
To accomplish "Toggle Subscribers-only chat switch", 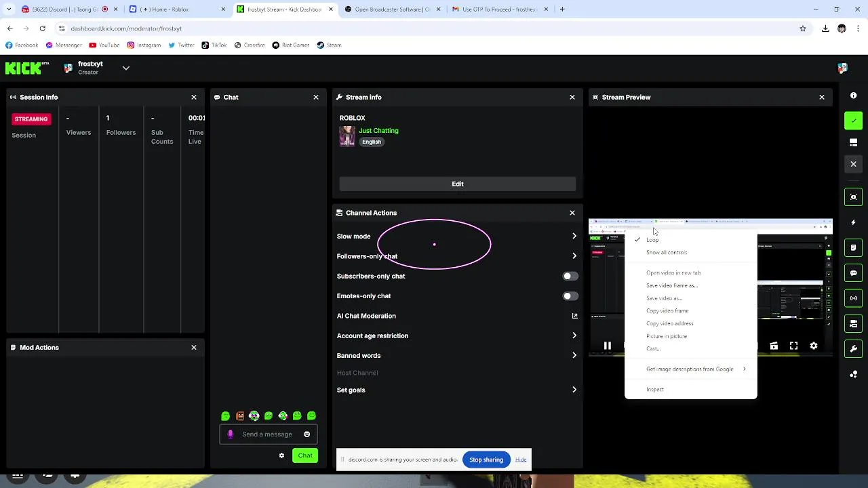I will pos(570,277).
